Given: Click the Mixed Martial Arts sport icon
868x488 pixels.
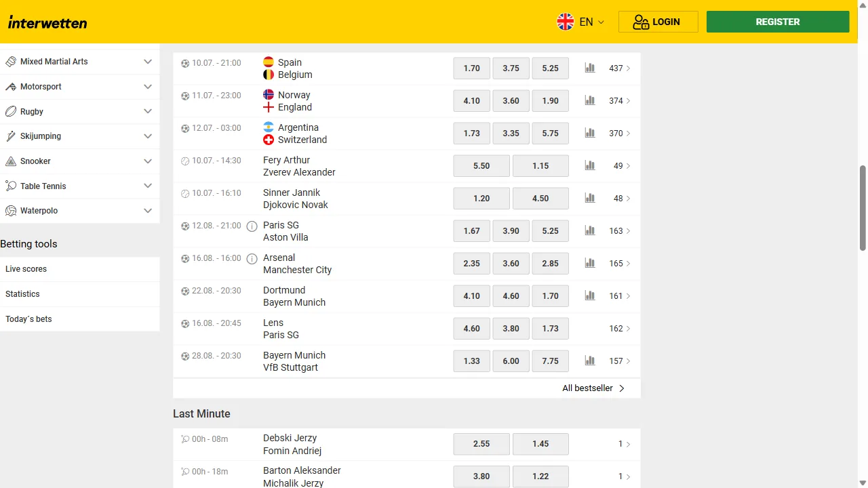Looking at the screenshot, I should point(11,62).
